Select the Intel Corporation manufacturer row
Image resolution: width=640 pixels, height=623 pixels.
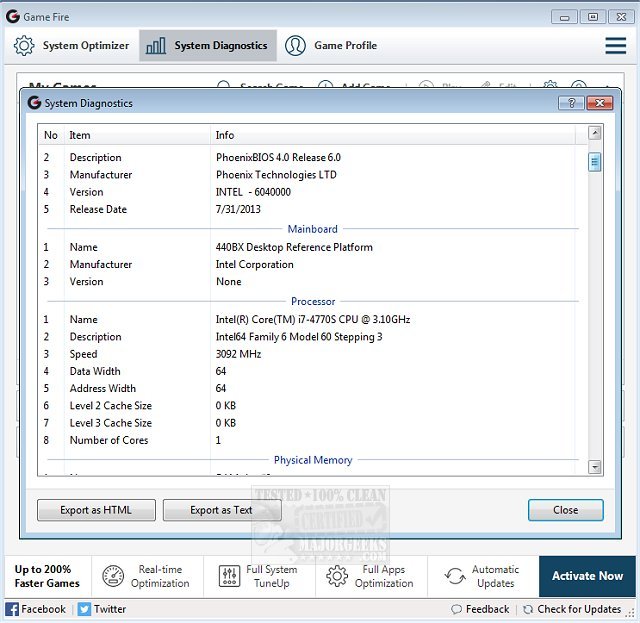(313, 264)
